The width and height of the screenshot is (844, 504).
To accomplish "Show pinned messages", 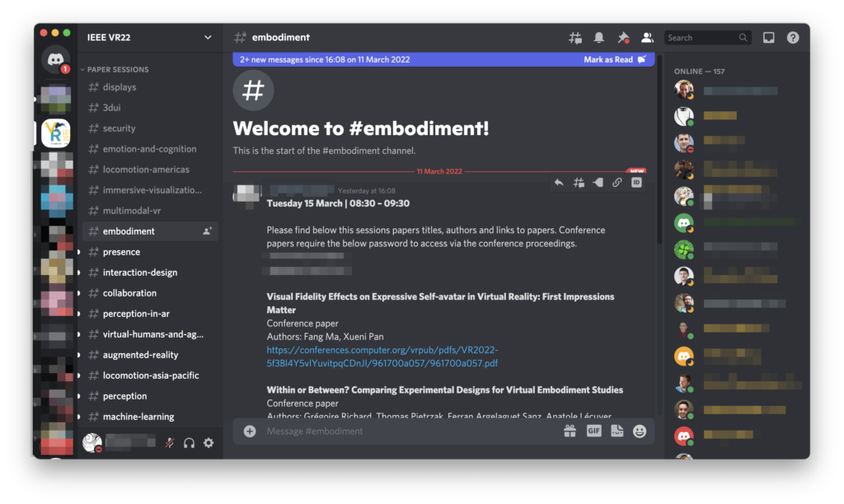I will pos(623,38).
